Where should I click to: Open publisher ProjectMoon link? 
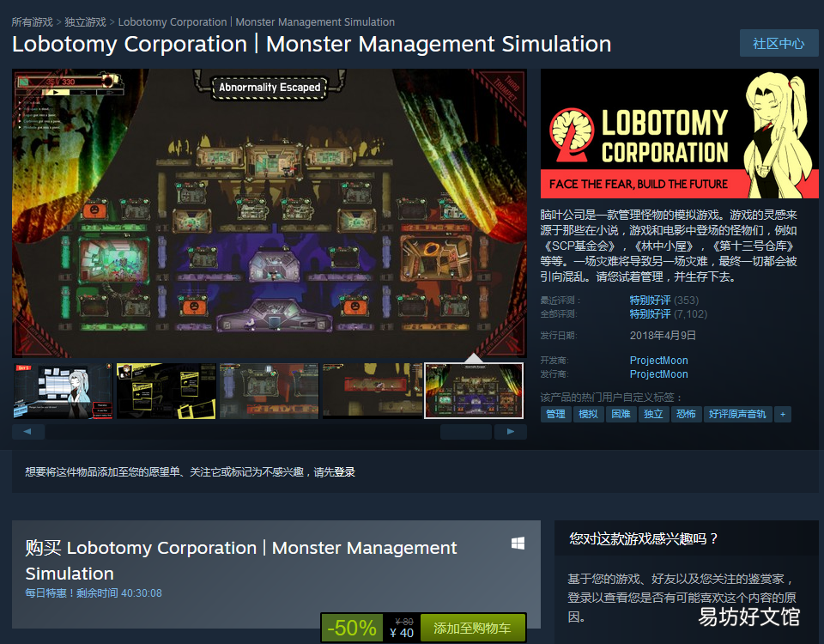tap(658, 374)
